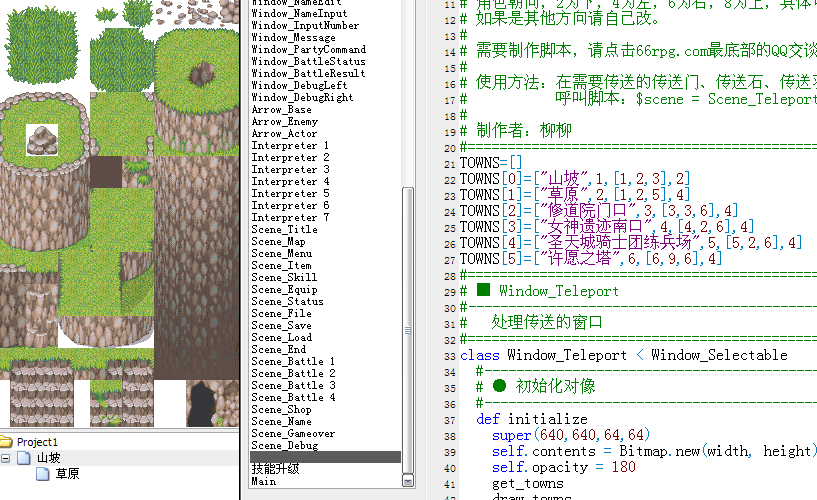
Task: Select Scene_Load script
Action: [x=281, y=337]
